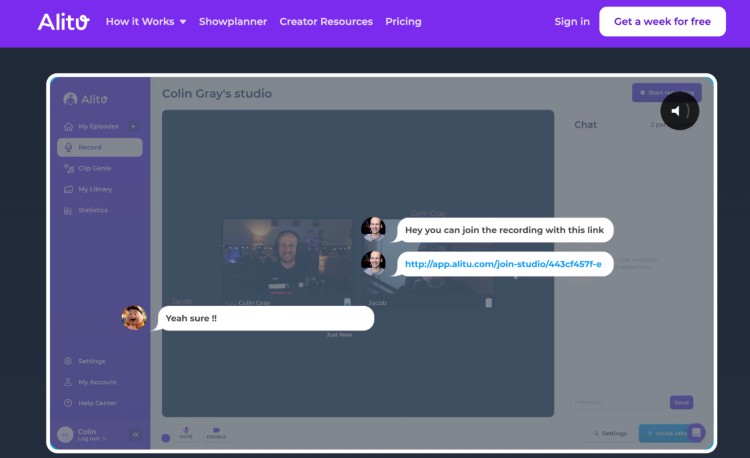Viewport: 750px width, 458px height.
Task: Click the Sign in link
Action: click(572, 22)
